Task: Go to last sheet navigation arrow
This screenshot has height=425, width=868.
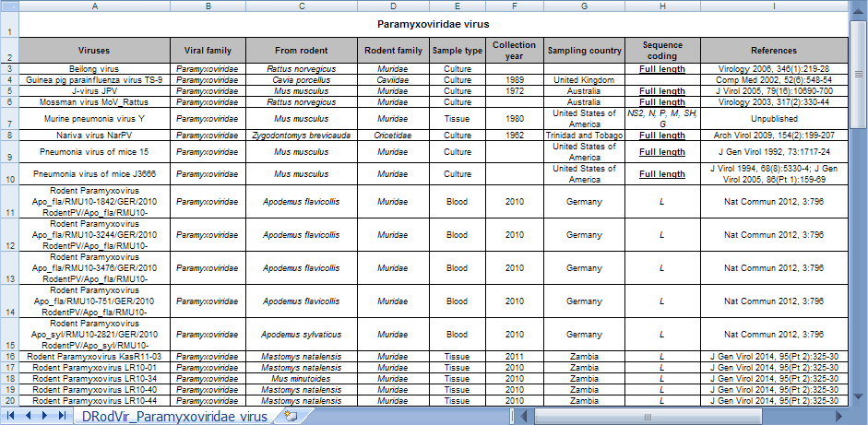Action: coord(62,416)
